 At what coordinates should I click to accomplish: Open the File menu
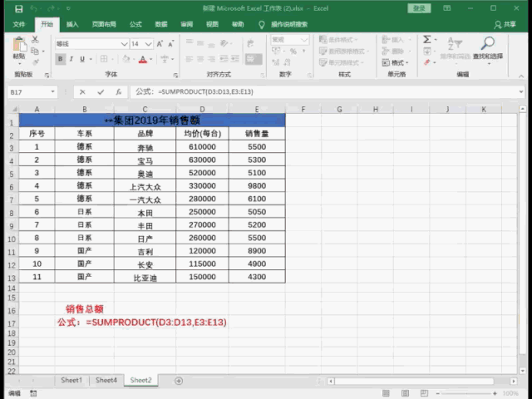19,24
